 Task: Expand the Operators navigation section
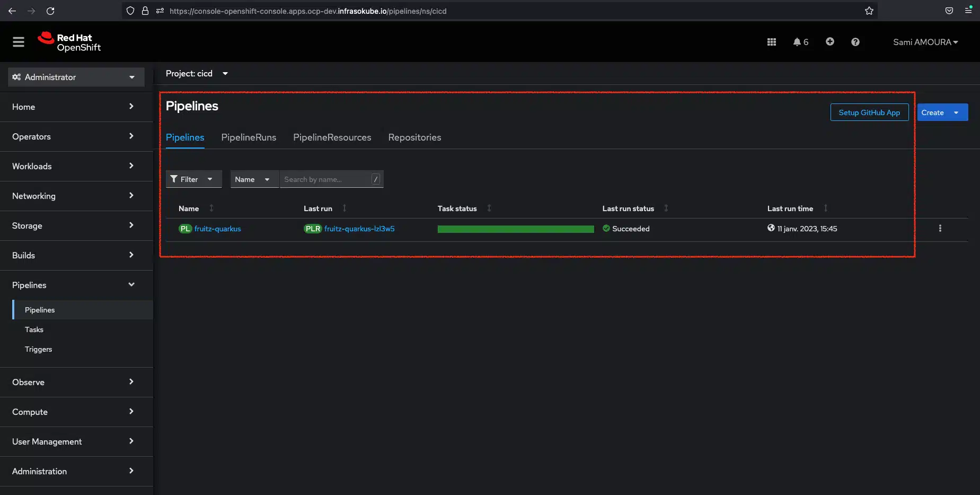coord(76,136)
